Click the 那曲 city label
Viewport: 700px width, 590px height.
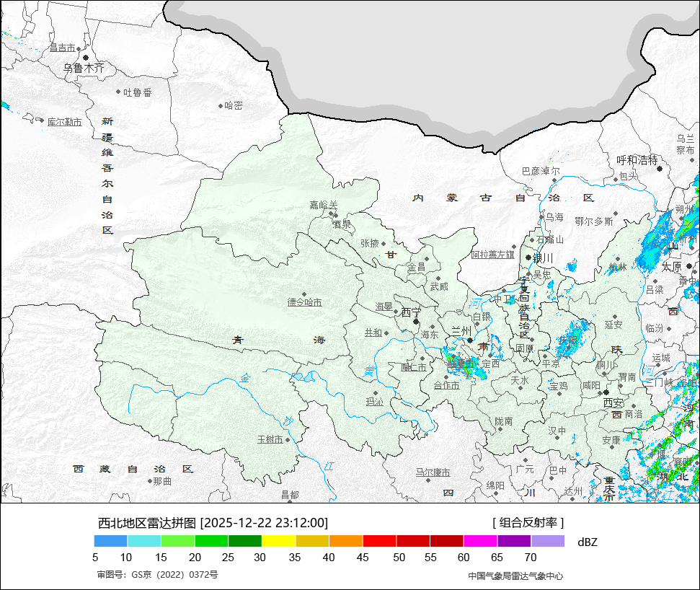coord(162,482)
